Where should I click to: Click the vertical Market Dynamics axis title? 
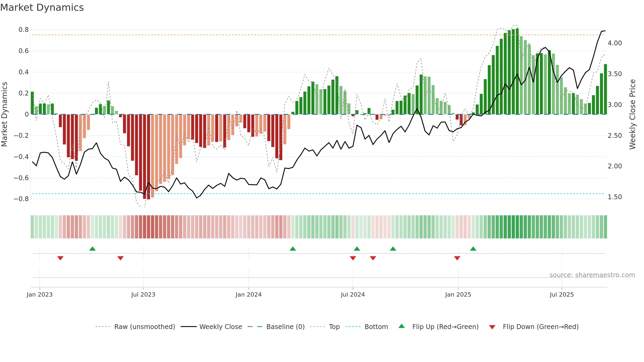[x=4, y=114]
